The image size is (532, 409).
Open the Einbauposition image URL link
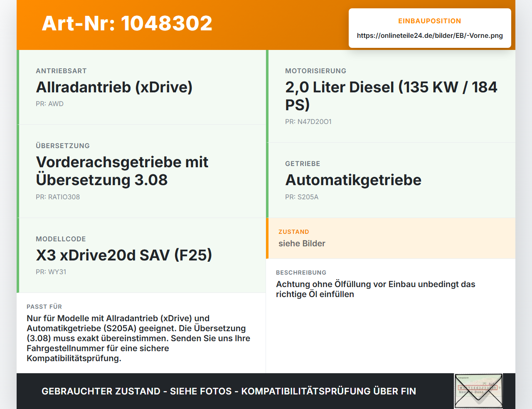(x=430, y=35)
